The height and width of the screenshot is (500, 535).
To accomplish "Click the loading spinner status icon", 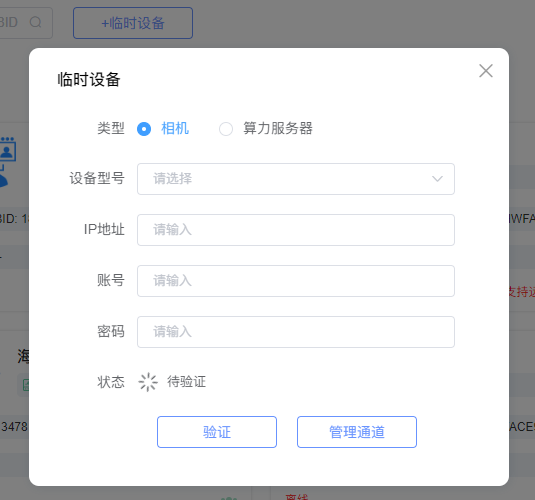I will [148, 382].
